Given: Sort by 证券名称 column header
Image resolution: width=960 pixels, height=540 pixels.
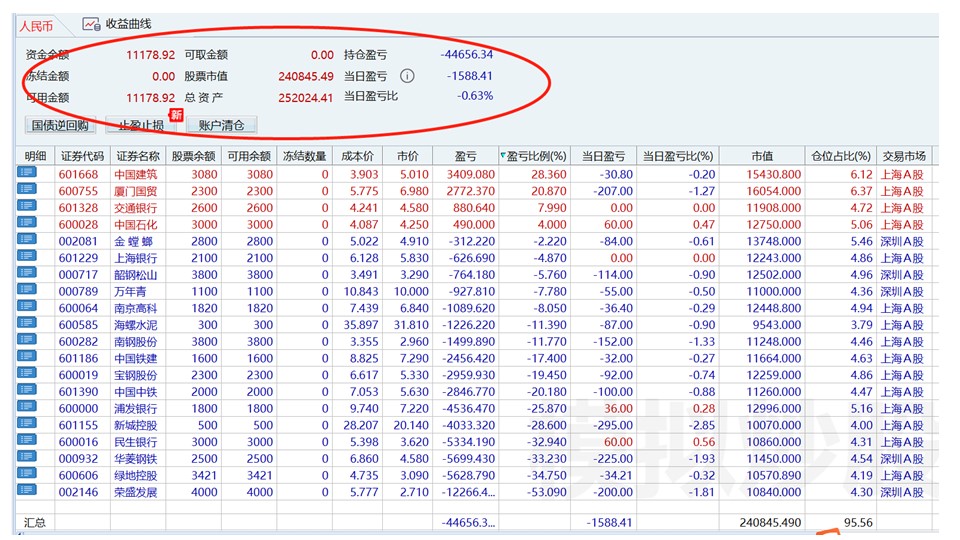Looking at the screenshot, I should click(x=138, y=156).
